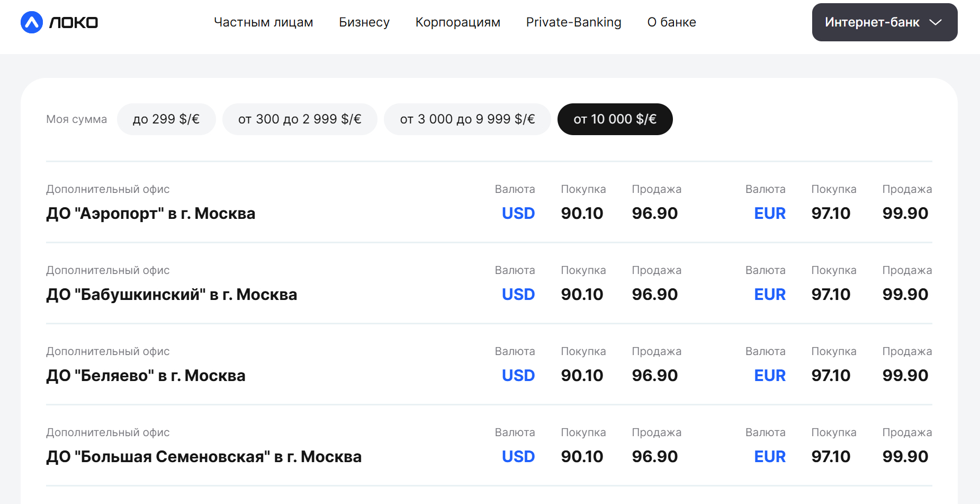
Task: Go to the Бизнесу section
Action: coord(364,22)
